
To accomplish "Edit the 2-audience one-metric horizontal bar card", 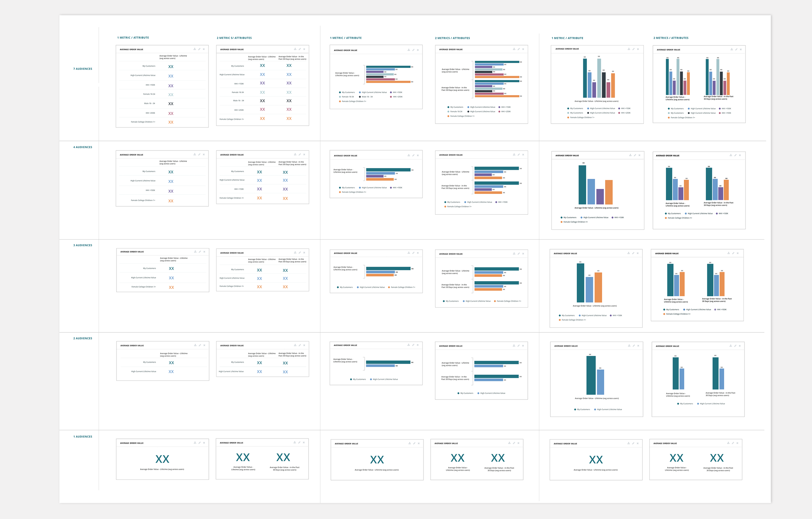I will tap(413, 345).
